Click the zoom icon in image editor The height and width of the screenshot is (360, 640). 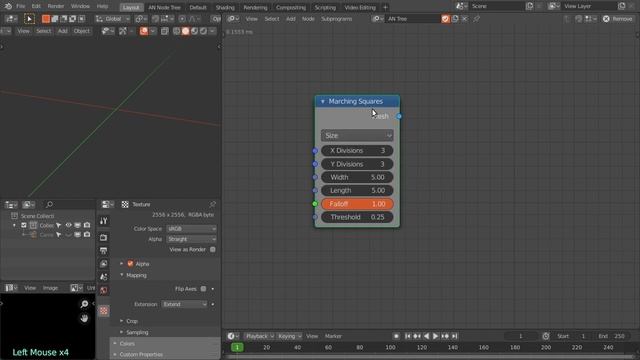pyautogui.click(x=84, y=304)
